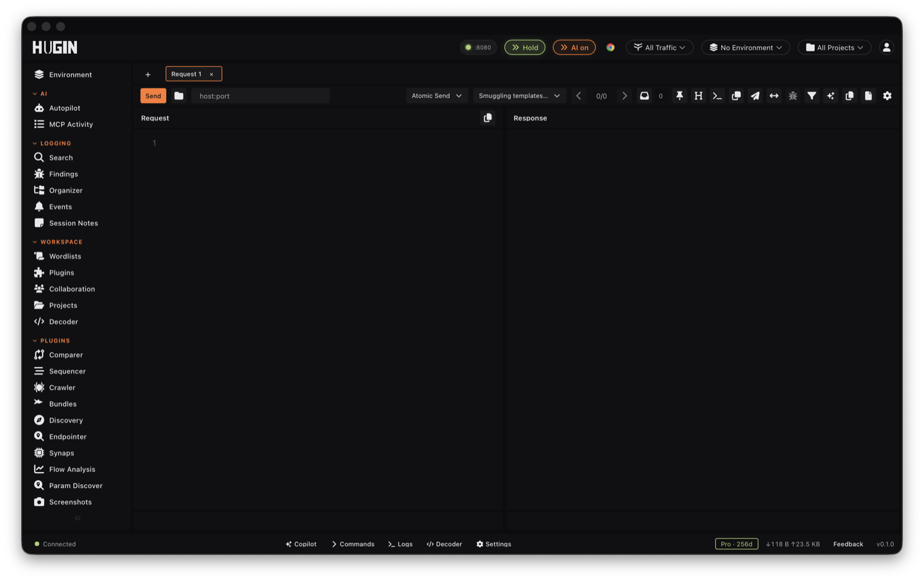
Task: Collapse the LOGGING sidebar section
Action: (52, 143)
